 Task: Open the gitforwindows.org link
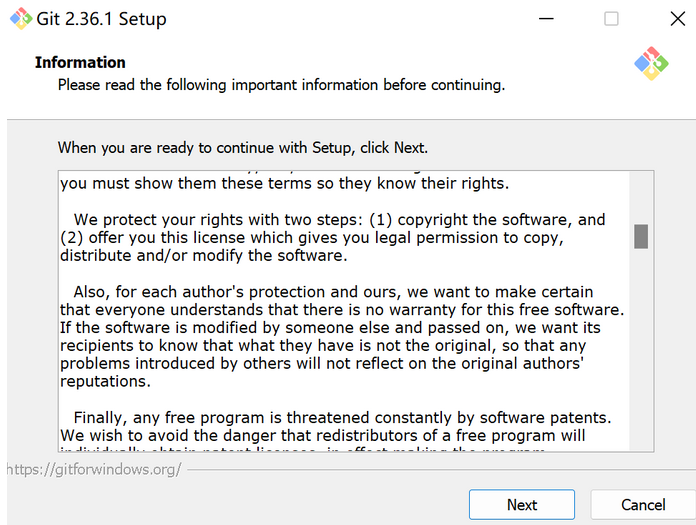94,468
